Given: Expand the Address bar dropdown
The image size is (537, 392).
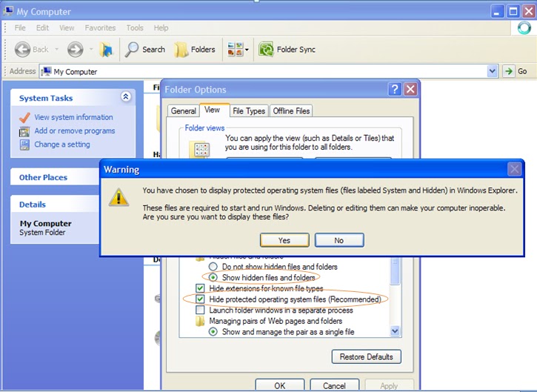Looking at the screenshot, I should [492, 71].
